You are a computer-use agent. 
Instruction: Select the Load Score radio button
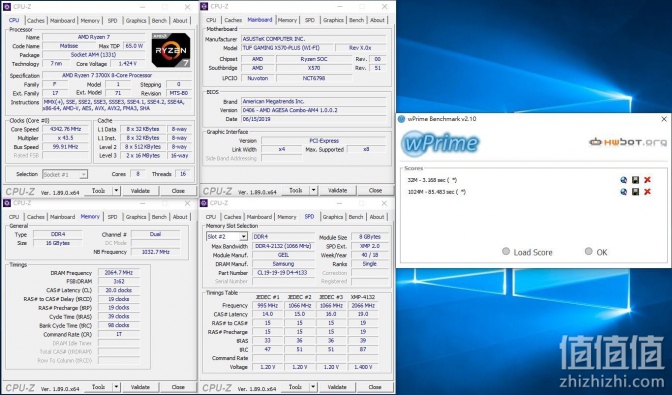pyautogui.click(x=506, y=251)
